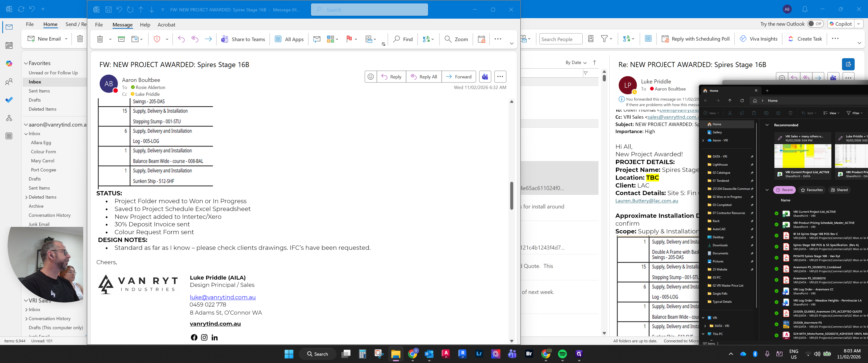Click the Follow Up flag icon
Screen dimensions: 868x363
coord(349,39)
